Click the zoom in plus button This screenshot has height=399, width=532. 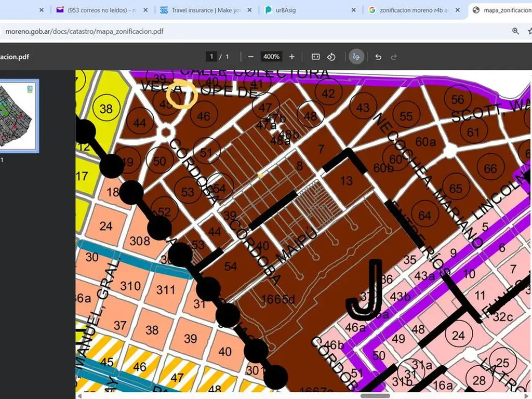coord(292,57)
